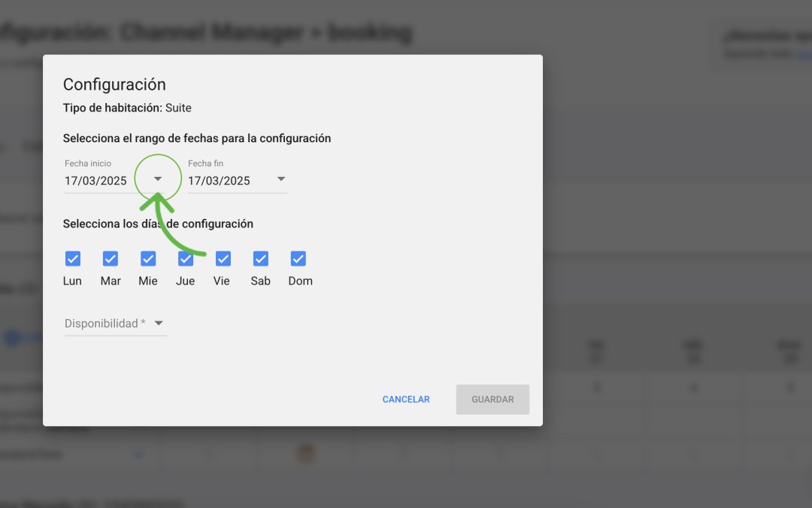Screen dimensions: 812x508
Task: Click the Sab label text under its checkbox
Action: coord(260,281)
